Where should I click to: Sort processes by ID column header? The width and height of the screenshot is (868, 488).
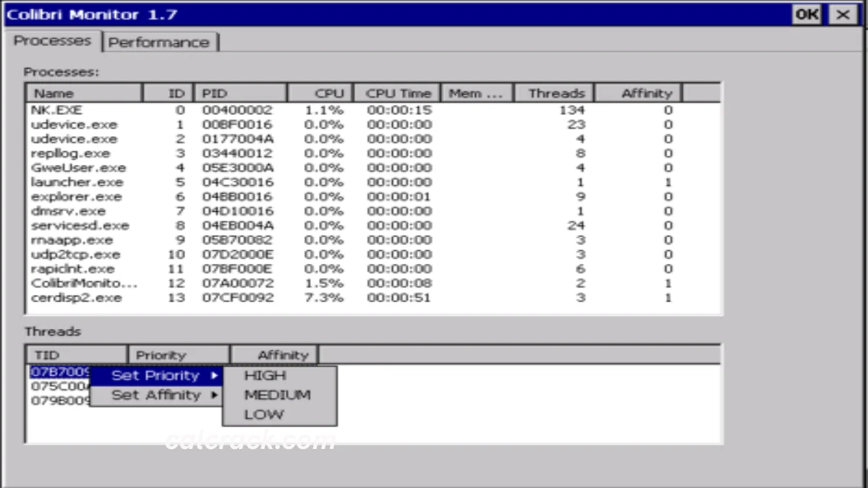(168, 93)
